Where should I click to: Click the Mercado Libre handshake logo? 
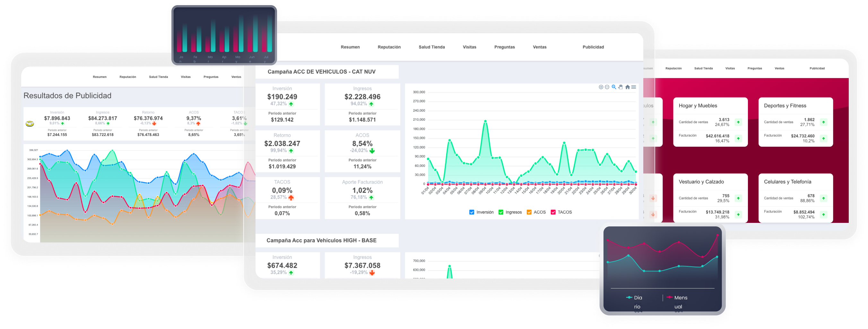click(30, 124)
